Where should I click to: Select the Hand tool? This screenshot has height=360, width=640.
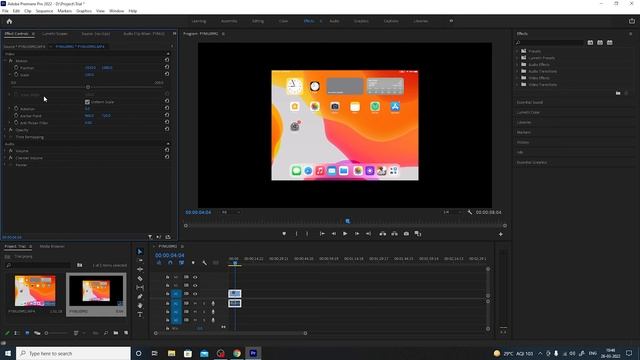click(140, 306)
